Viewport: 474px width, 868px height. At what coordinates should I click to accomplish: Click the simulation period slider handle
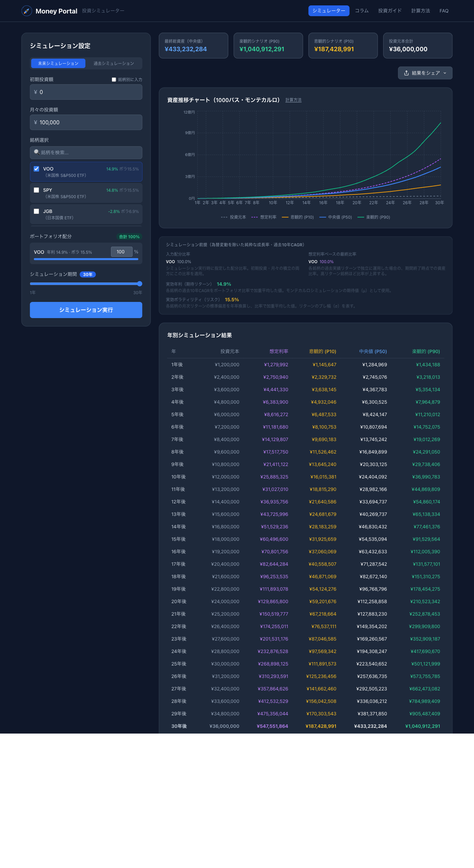pyautogui.click(x=139, y=284)
